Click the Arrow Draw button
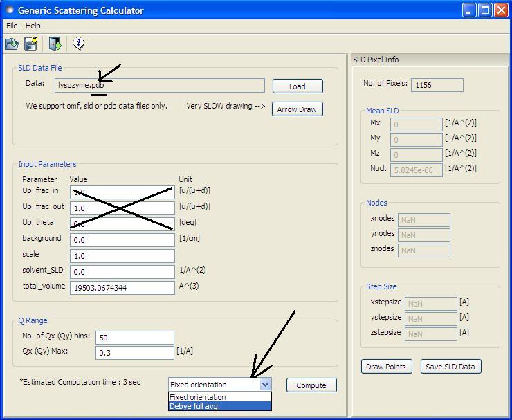 [297, 109]
